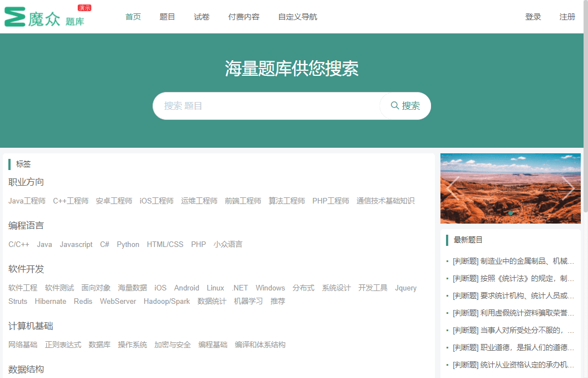Open the question about 《统计法》的规定

click(x=512, y=278)
